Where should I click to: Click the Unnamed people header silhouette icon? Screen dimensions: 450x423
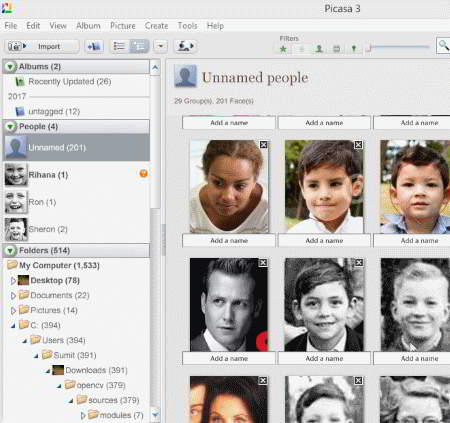(185, 76)
